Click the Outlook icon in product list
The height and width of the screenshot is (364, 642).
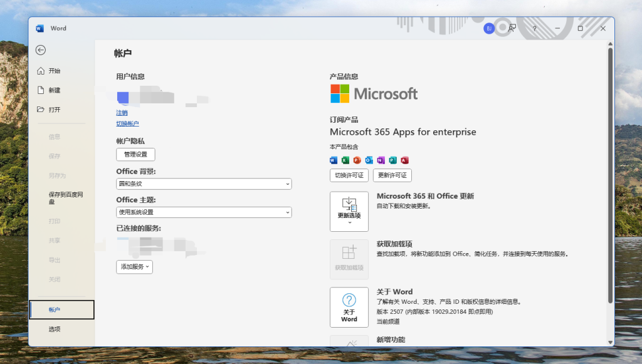(x=369, y=160)
